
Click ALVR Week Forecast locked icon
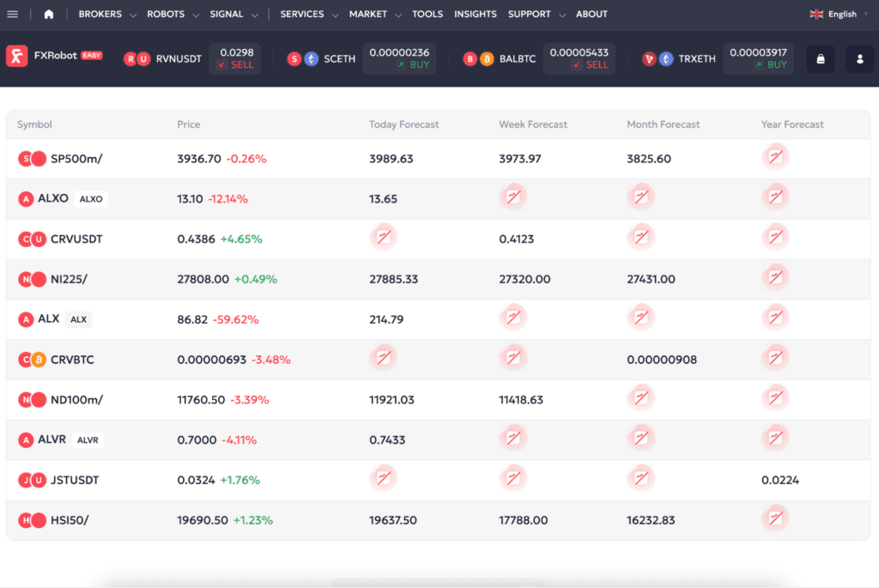pyautogui.click(x=513, y=439)
